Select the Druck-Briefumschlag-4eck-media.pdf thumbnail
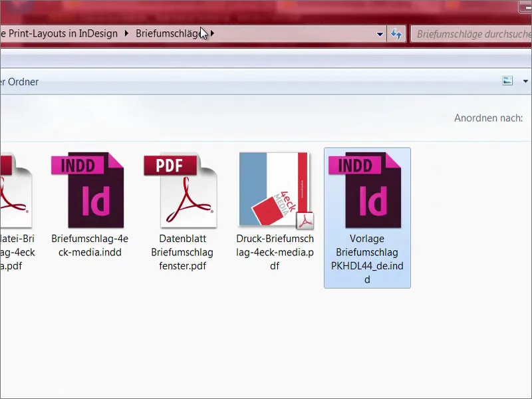The height and width of the screenshot is (399, 532). tap(276, 190)
